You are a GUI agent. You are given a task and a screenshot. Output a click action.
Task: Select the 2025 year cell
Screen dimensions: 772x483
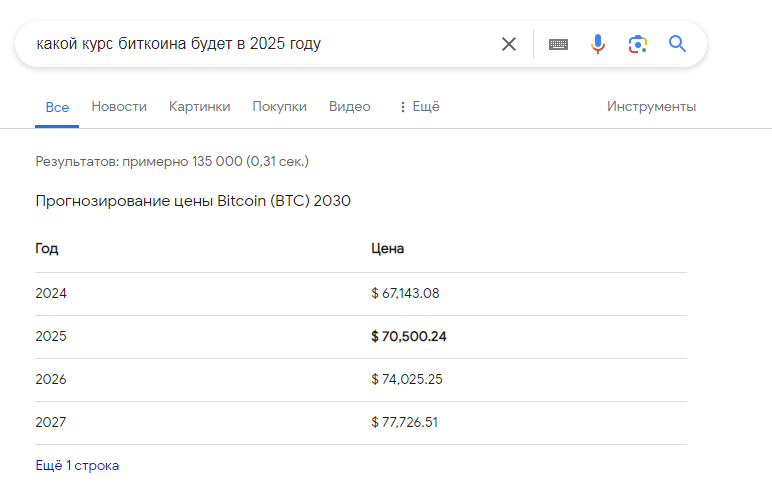click(x=51, y=336)
